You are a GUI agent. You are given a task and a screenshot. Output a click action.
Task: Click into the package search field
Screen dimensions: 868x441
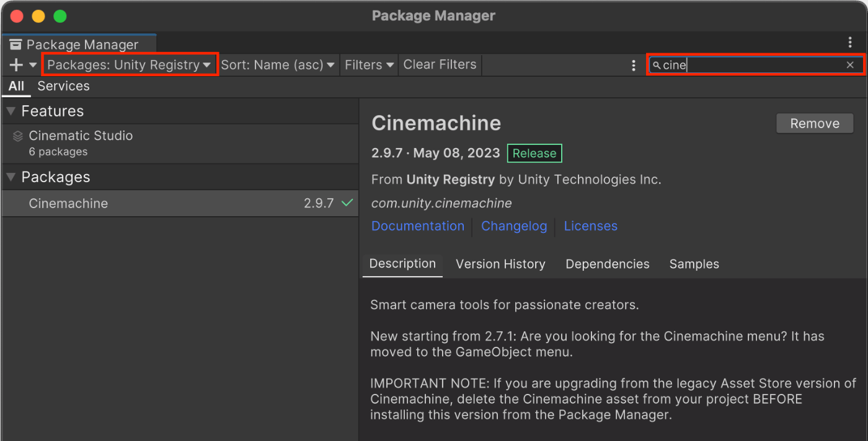[x=755, y=65]
